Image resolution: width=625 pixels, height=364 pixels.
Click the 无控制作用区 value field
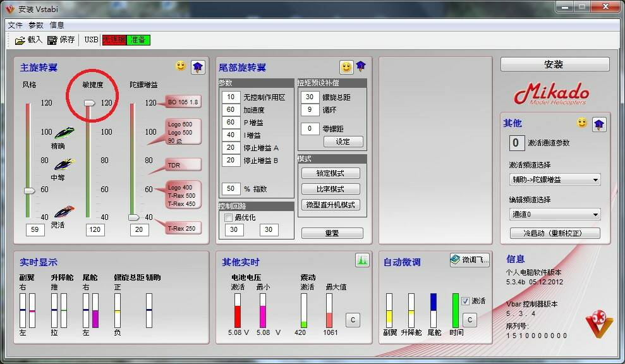231,97
